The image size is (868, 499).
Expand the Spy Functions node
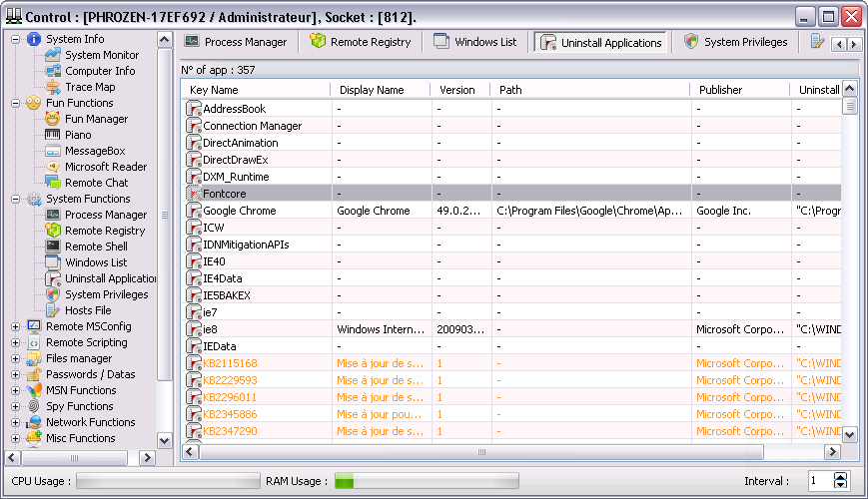coord(15,406)
